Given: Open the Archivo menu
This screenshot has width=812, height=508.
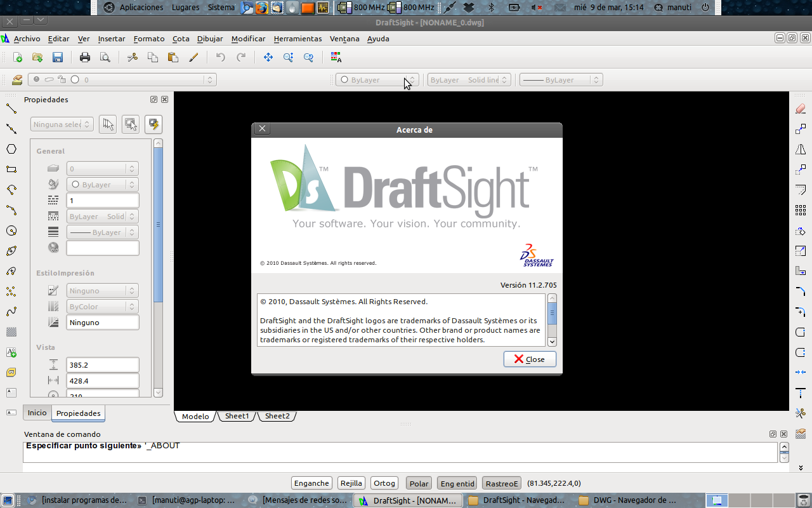Looking at the screenshot, I should (27, 39).
